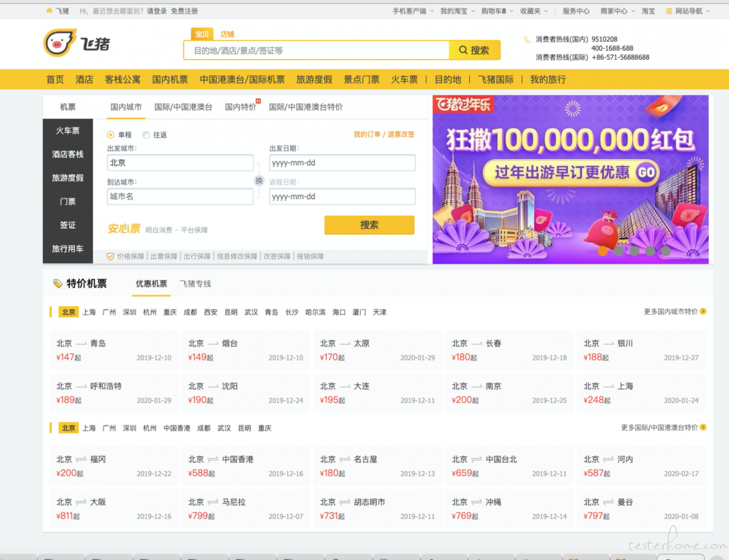Switch to 飞猪专线 tab
Screen dimensions: 729x560
(x=195, y=283)
